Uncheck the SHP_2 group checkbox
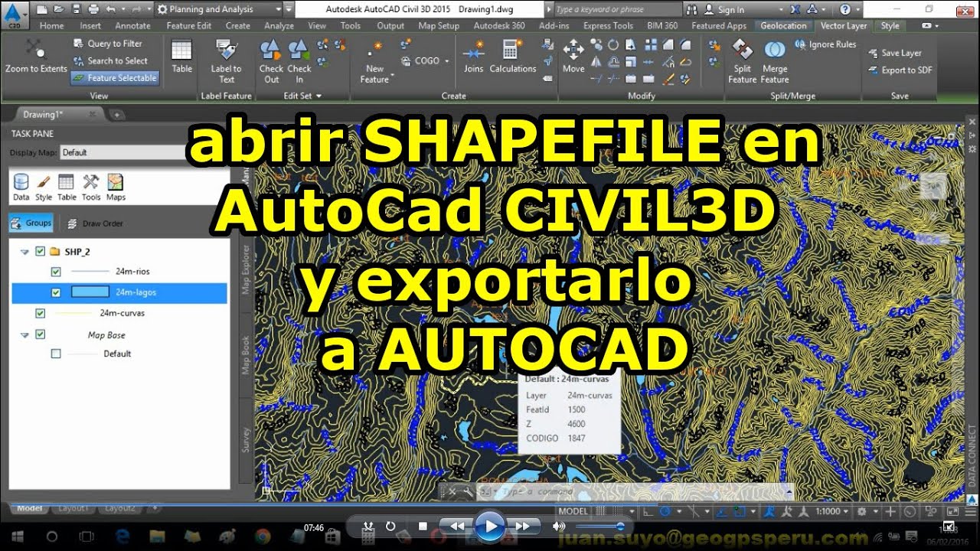This screenshot has width=980, height=551. [x=40, y=251]
